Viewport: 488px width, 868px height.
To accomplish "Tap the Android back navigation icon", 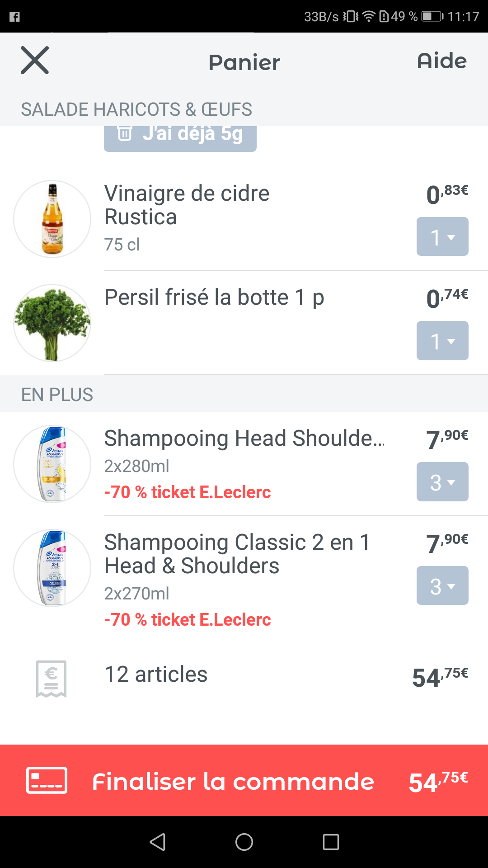I will click(157, 842).
